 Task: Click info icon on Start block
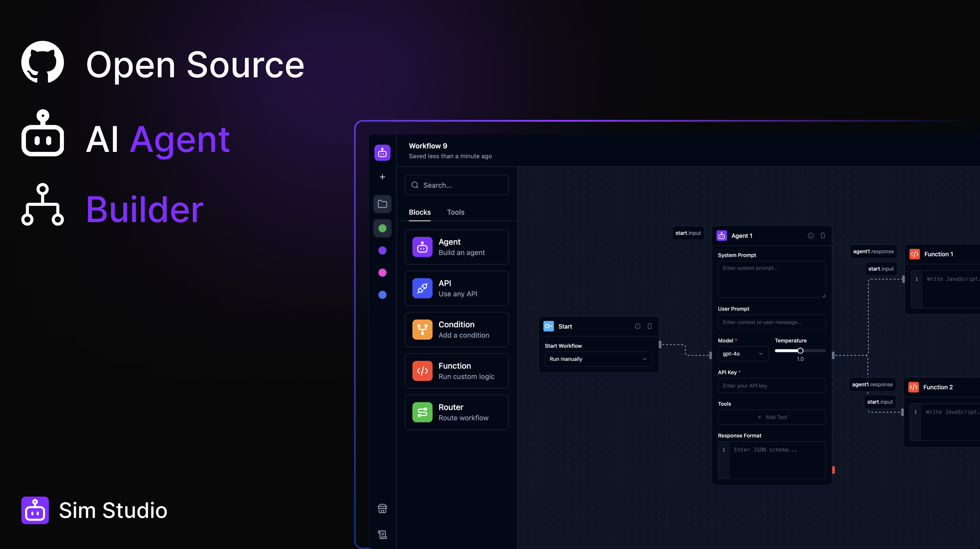tap(638, 326)
